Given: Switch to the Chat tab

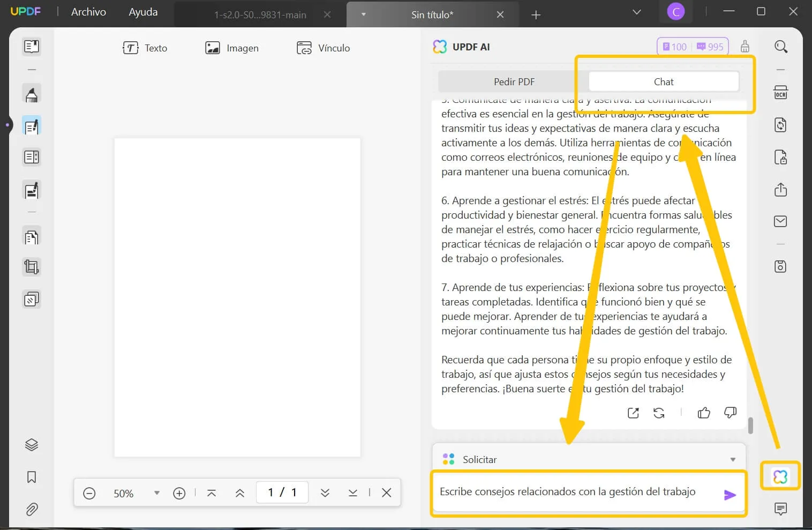Looking at the screenshot, I should pyautogui.click(x=664, y=81).
